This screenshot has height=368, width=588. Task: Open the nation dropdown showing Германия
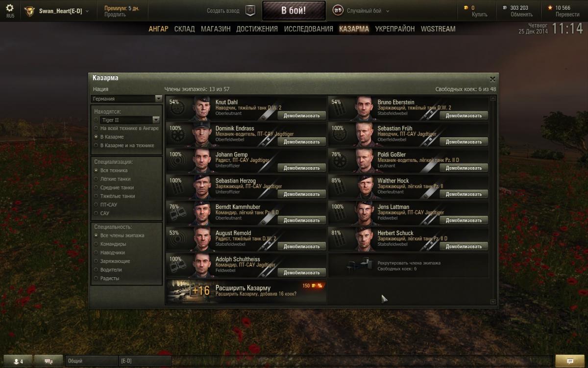pos(127,99)
